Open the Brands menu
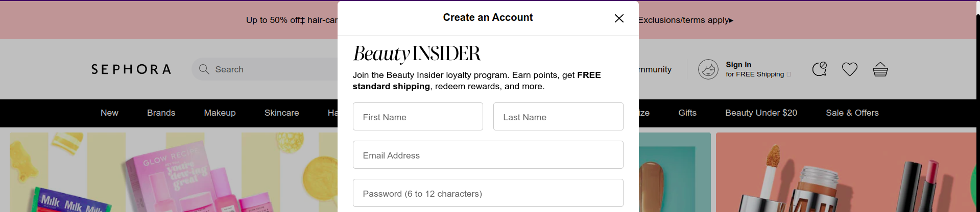This screenshot has height=212, width=980. point(161,113)
